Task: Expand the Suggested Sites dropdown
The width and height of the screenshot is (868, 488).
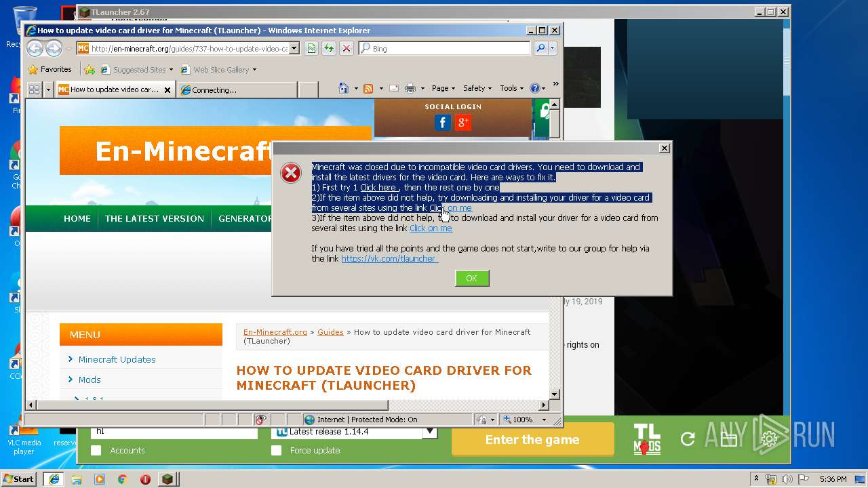Action: 171,70
